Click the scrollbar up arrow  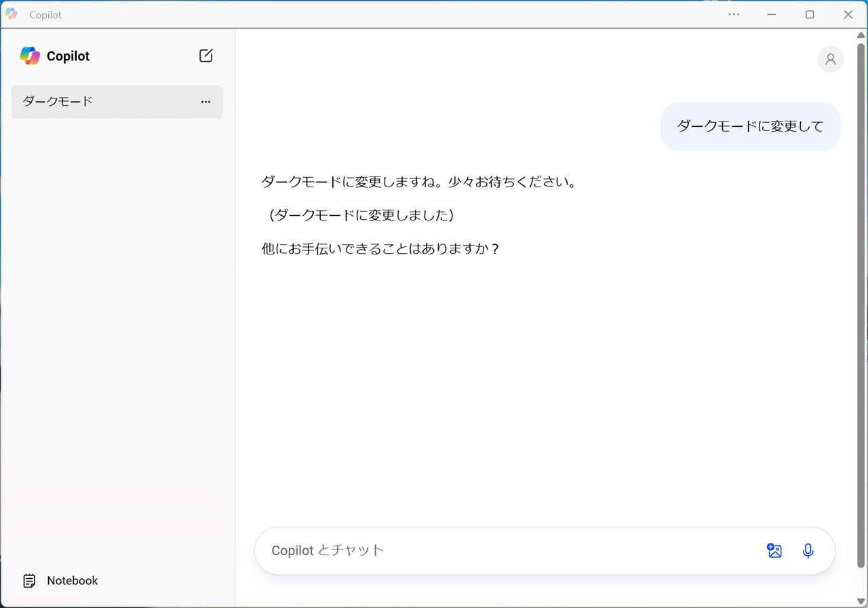click(x=861, y=35)
